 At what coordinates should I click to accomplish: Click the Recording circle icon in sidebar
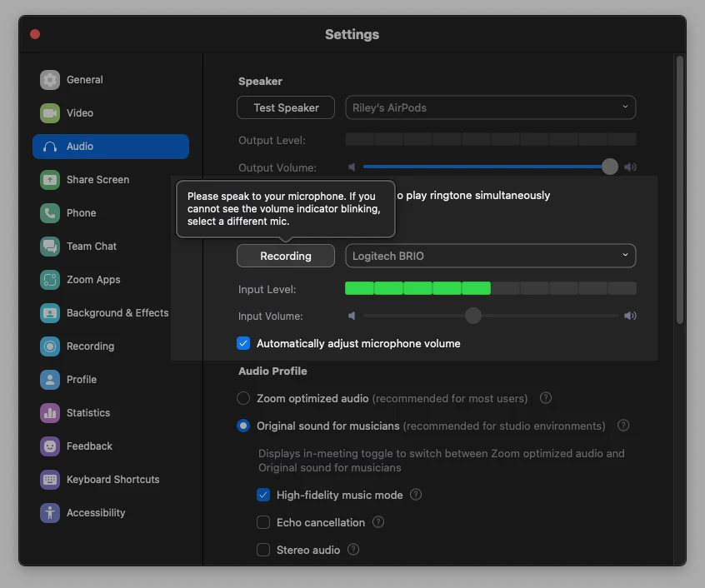coord(50,346)
